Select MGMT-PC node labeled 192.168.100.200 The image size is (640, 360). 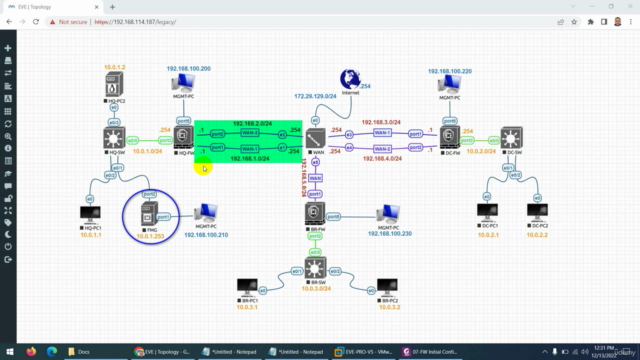[x=183, y=83]
